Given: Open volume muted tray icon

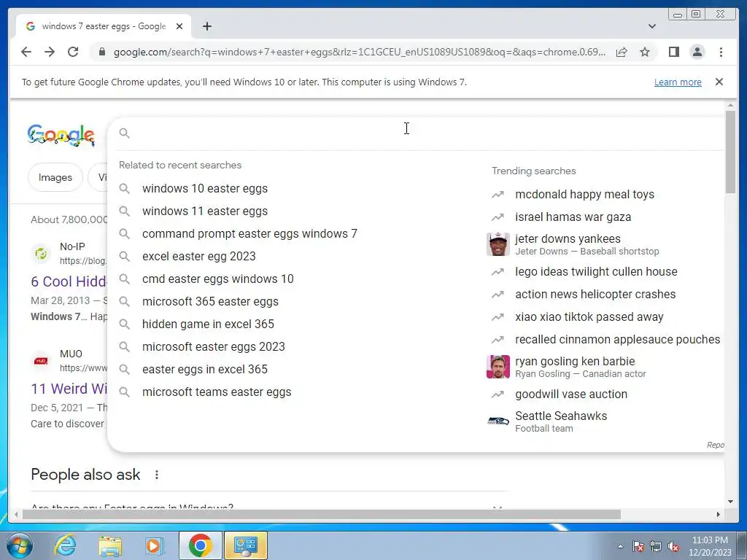Looking at the screenshot, I should [x=673, y=546].
